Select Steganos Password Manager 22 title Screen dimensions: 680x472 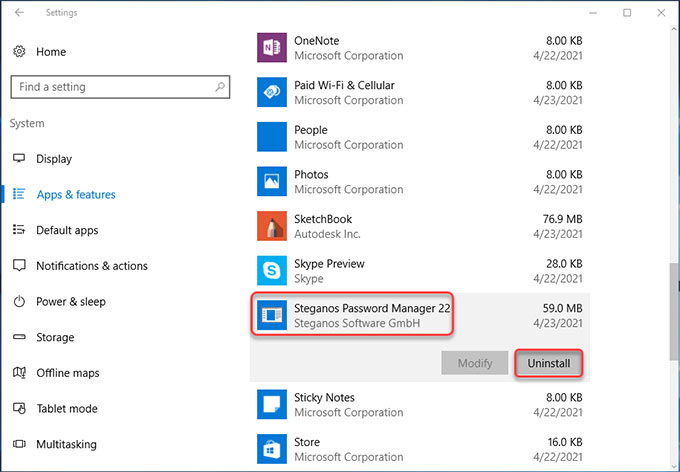point(372,308)
